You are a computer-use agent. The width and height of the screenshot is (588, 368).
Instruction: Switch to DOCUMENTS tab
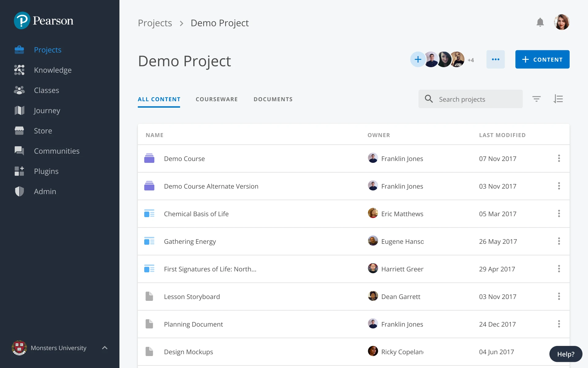click(273, 99)
